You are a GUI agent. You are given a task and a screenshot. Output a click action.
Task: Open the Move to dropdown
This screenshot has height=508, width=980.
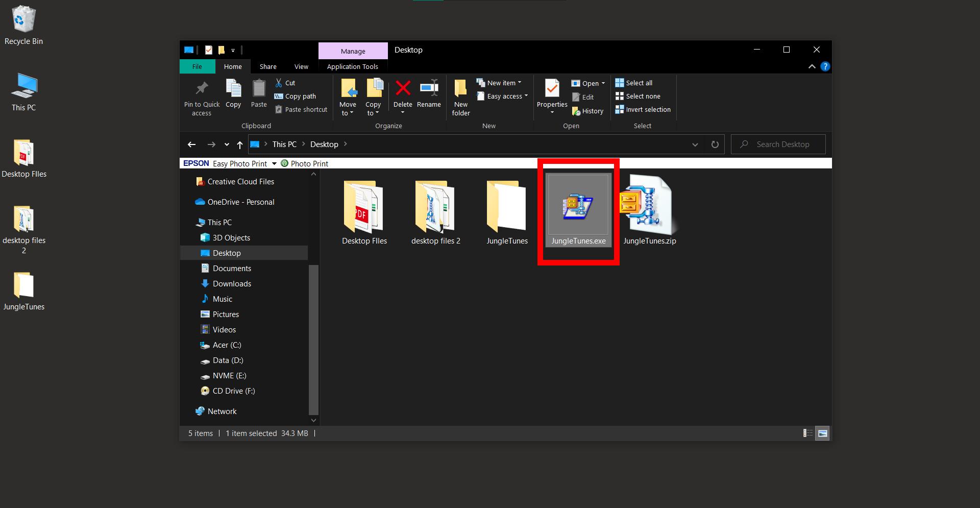(x=348, y=97)
